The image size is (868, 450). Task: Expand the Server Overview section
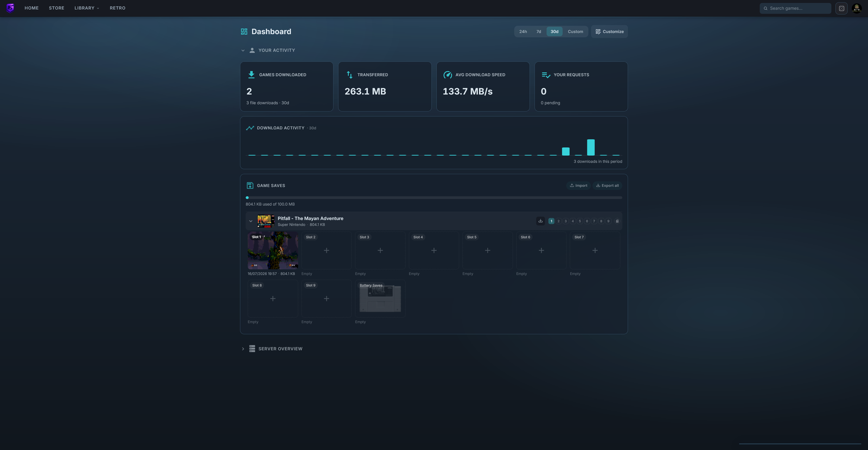coord(243,349)
